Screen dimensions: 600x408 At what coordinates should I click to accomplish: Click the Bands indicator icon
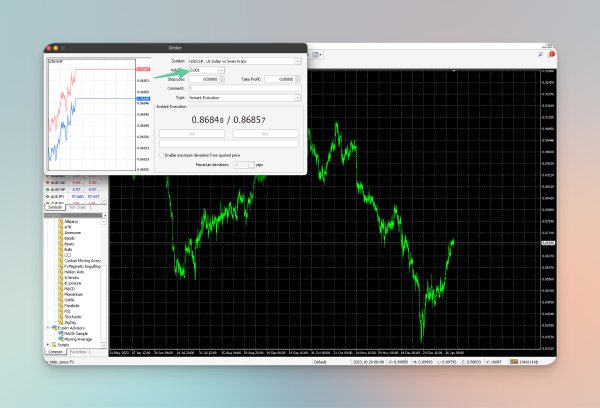click(61, 238)
